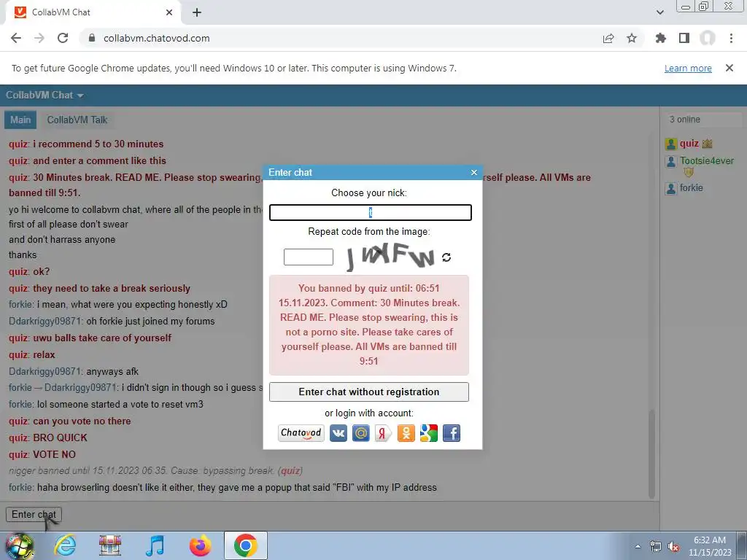The width and height of the screenshot is (747, 560).
Task: Select user quiz in online list
Action: [x=689, y=144]
